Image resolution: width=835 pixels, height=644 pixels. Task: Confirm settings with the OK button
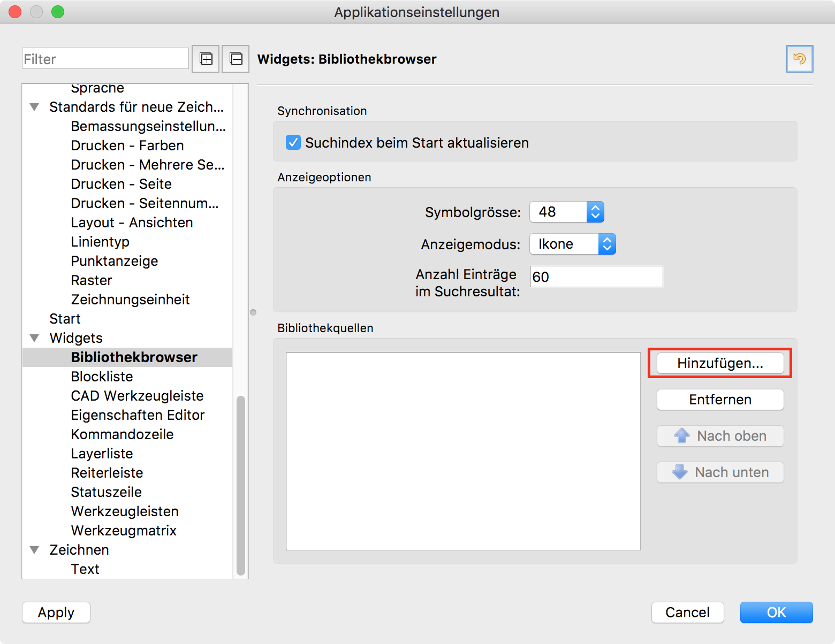[x=776, y=612]
